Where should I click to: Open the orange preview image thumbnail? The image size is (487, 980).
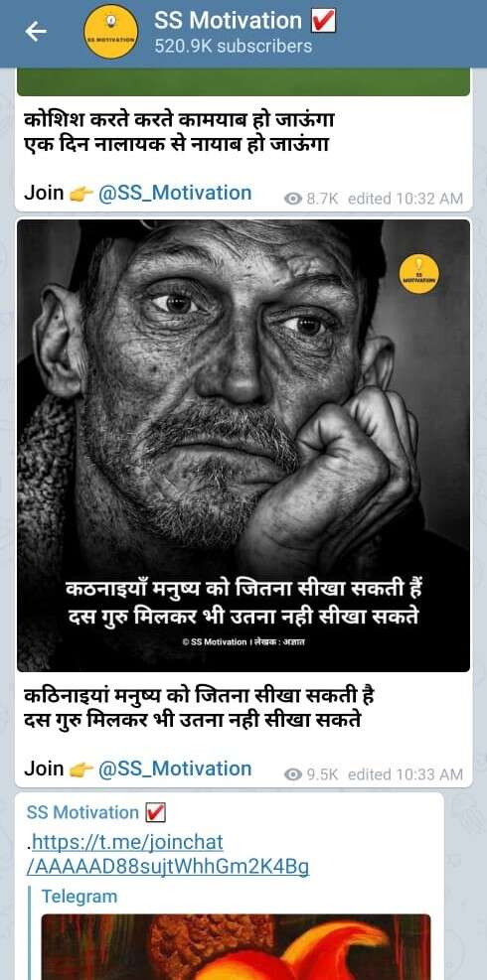[x=236, y=947]
